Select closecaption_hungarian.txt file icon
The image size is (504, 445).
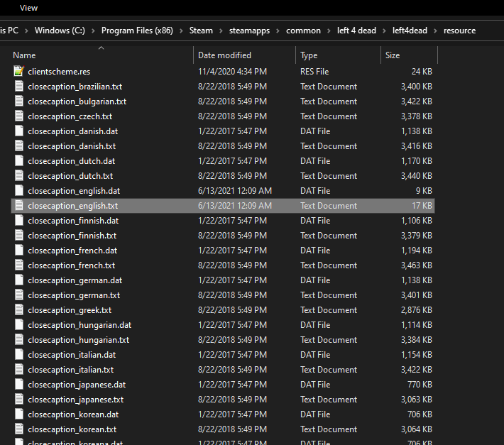[x=19, y=340]
